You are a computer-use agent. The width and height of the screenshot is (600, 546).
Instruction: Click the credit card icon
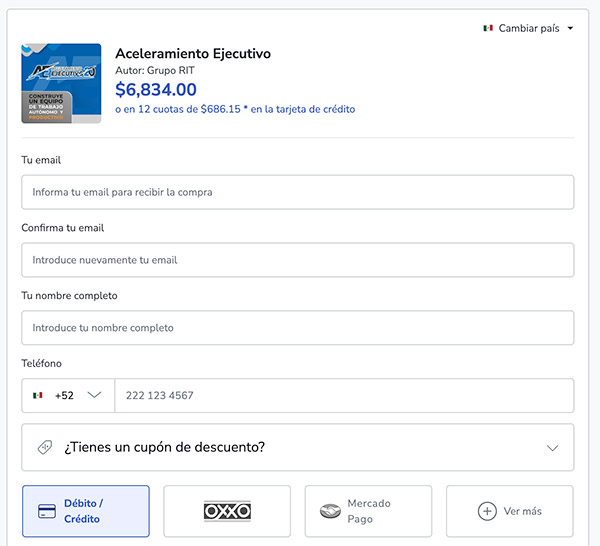pos(46,511)
